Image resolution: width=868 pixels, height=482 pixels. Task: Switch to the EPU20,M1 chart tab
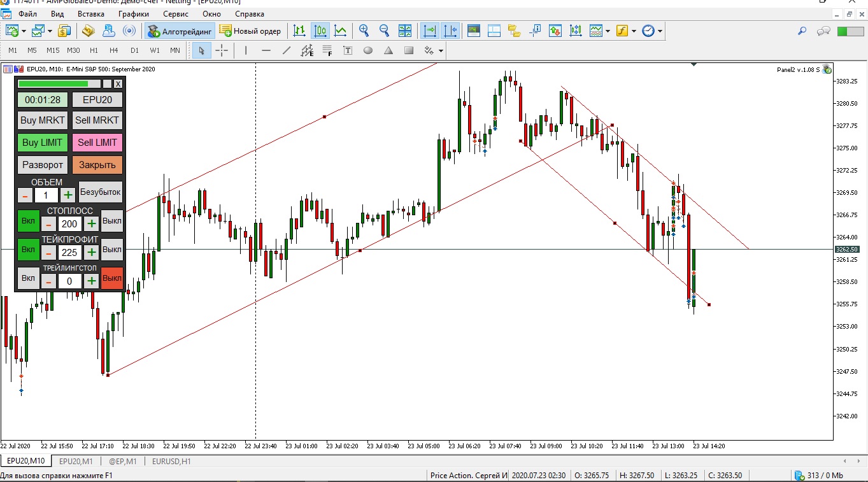[76, 461]
